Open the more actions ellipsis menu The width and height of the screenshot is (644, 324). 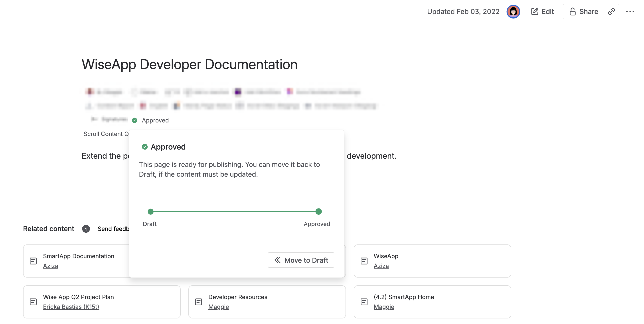pyautogui.click(x=631, y=11)
